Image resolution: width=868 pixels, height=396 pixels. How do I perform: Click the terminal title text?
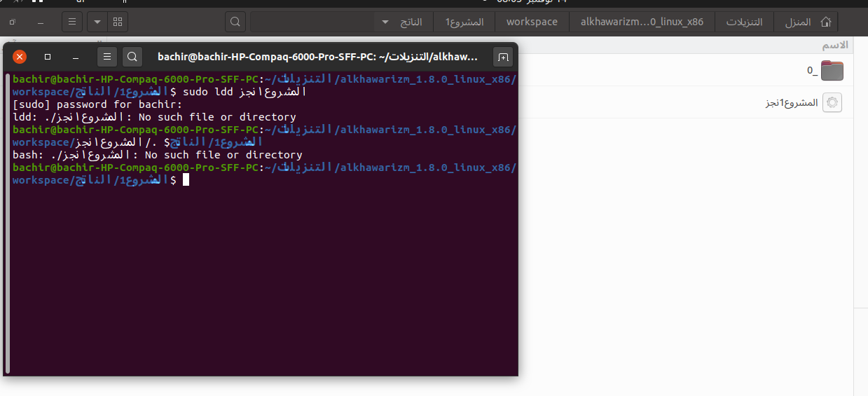click(x=317, y=57)
